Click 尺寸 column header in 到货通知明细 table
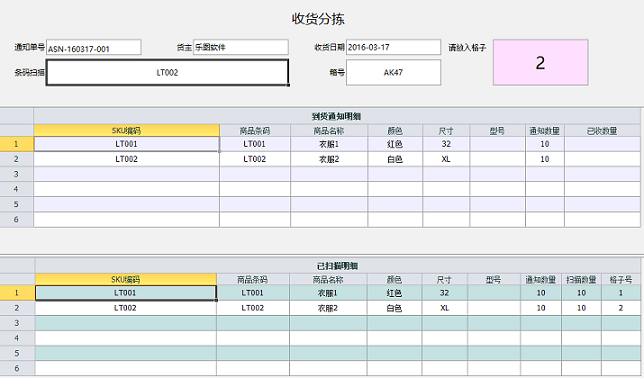The image size is (644, 378). [446, 131]
